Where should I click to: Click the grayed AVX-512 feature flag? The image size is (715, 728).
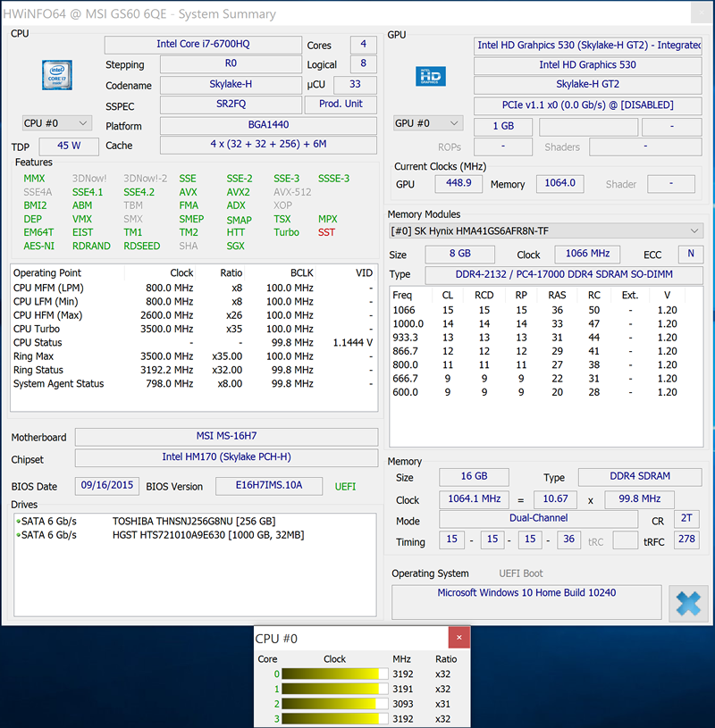pos(292,192)
